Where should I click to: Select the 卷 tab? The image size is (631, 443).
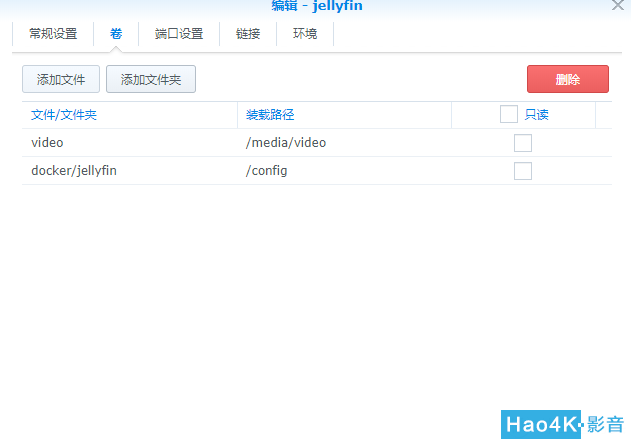116,34
